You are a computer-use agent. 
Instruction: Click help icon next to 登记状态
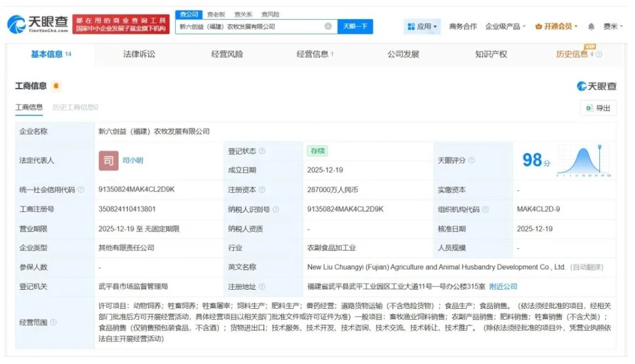click(x=262, y=151)
